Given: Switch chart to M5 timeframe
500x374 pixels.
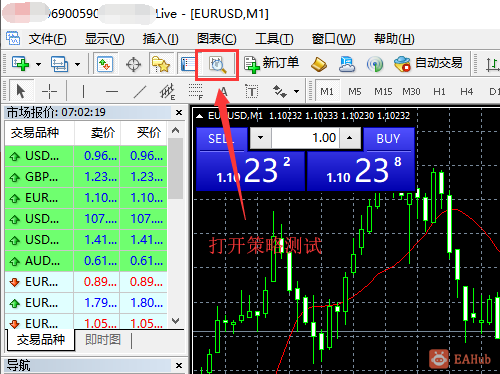Looking at the screenshot, I should 355,91.
